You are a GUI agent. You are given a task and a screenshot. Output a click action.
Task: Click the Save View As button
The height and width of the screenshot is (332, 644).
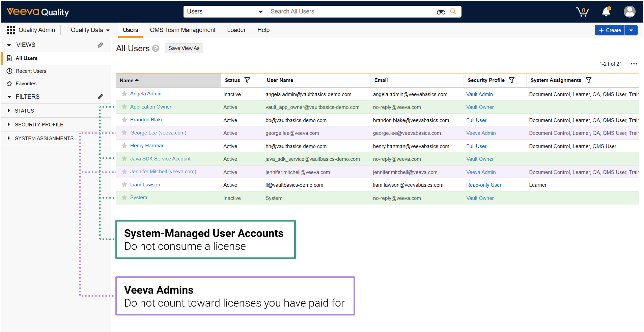pos(184,48)
